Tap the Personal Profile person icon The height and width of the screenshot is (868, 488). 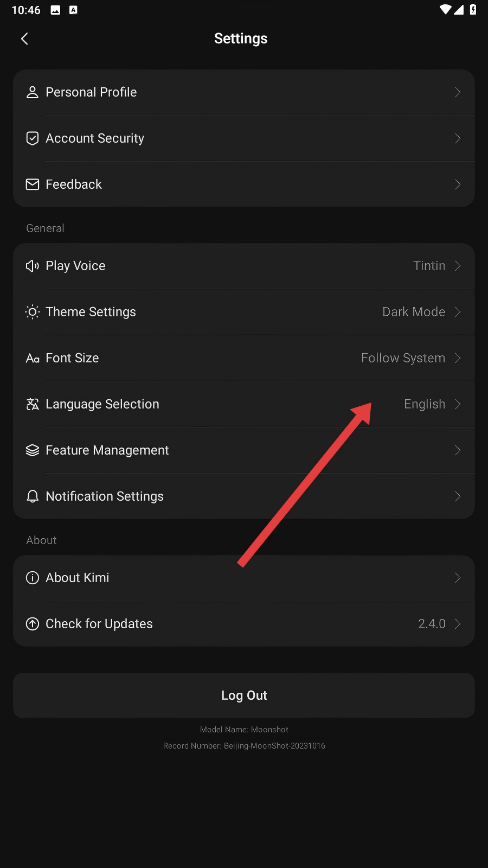pos(33,92)
